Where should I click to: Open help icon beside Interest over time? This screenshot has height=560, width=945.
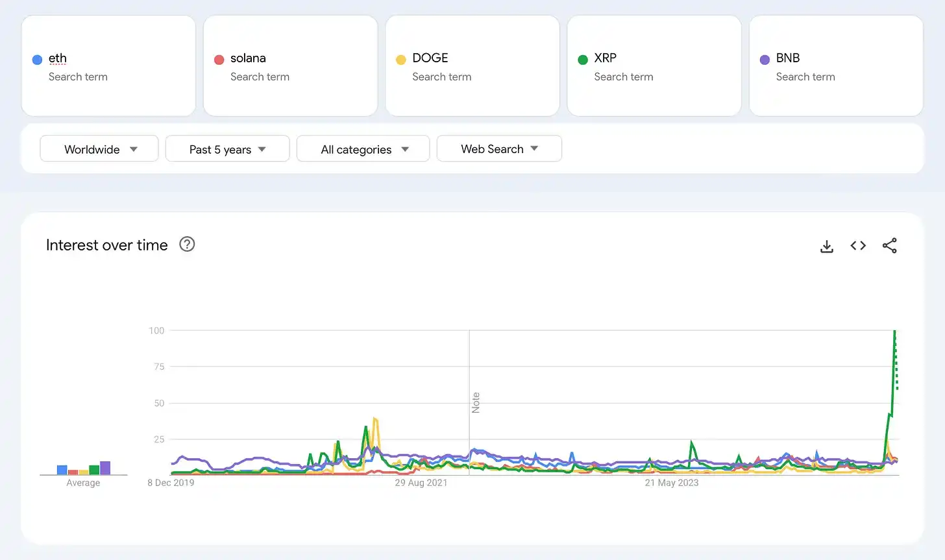[x=187, y=245]
